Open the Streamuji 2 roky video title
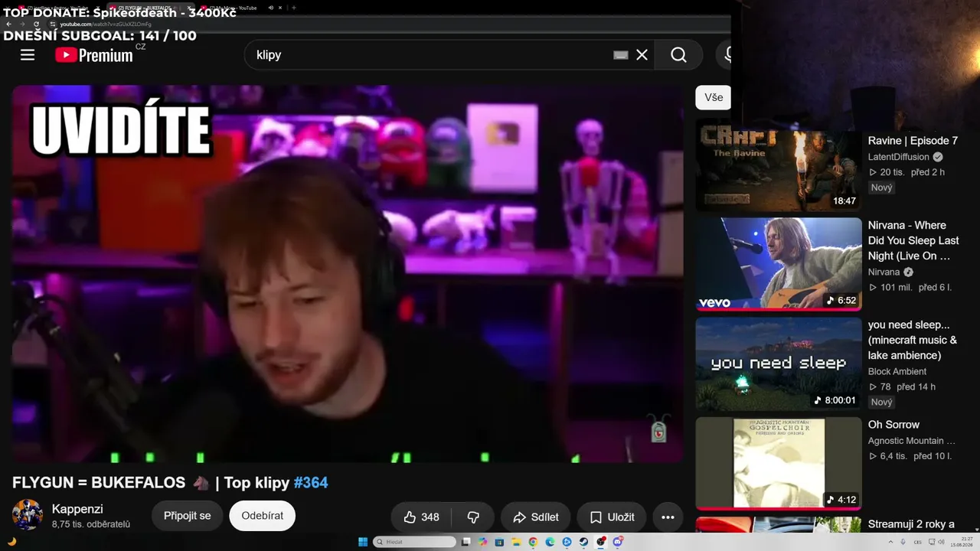980x551 pixels. pyautogui.click(x=911, y=524)
